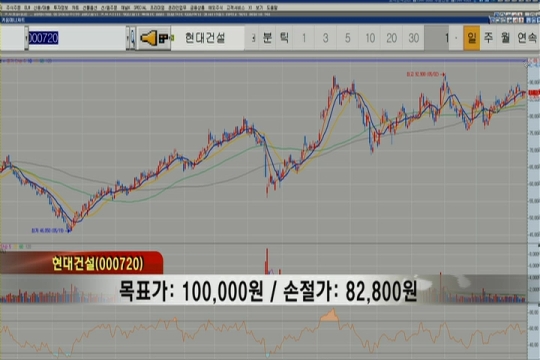Click the blue lowest-price marker label
The image size is (540, 360).
(48, 231)
